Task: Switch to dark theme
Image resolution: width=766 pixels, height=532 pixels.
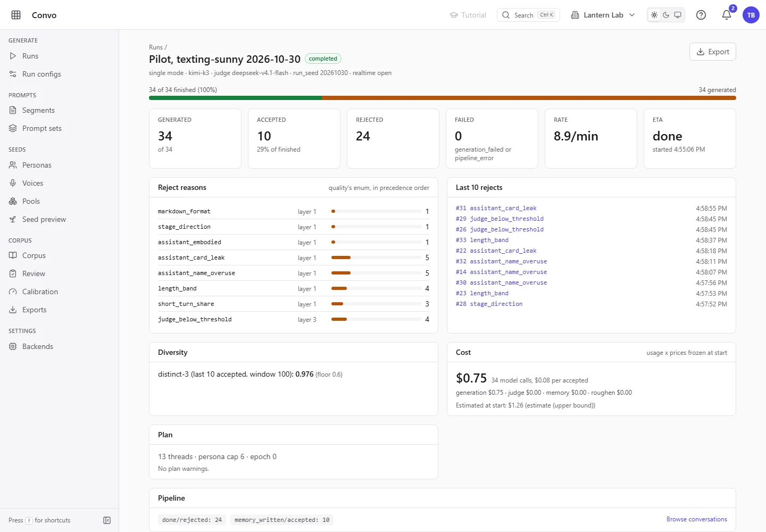Action: click(666, 15)
